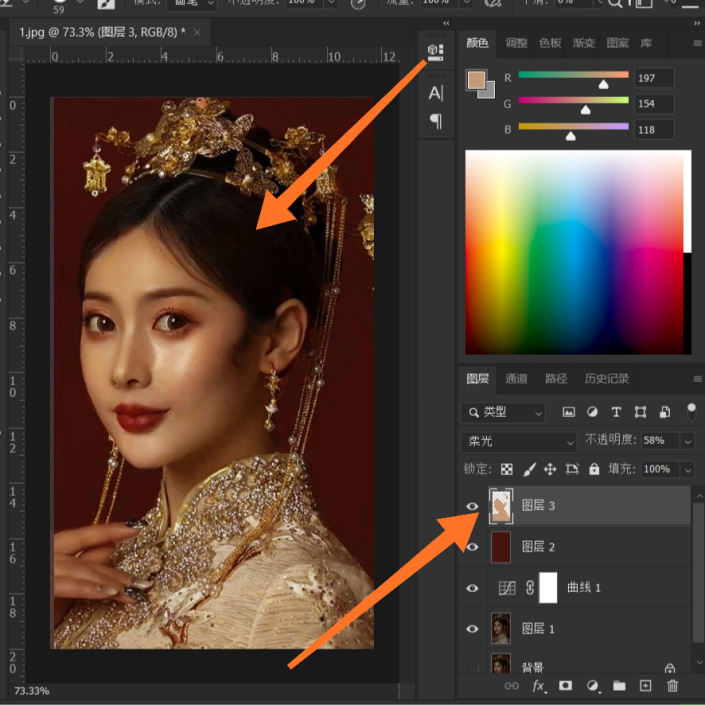Filter layers by smart objects icon
The height and width of the screenshot is (705, 705).
[665, 412]
